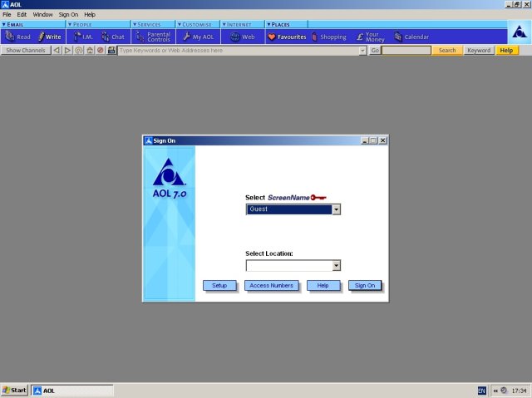
Task: Close the Sign On dialog
Action: point(382,140)
